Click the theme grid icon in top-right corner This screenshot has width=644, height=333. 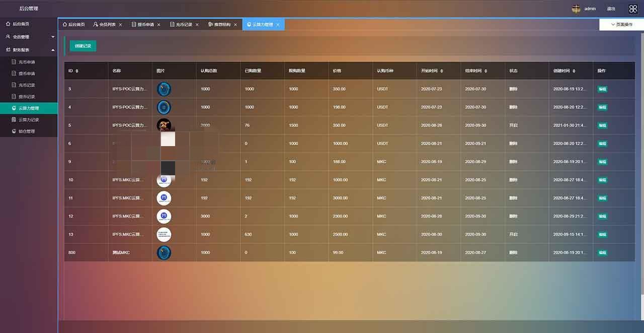(633, 9)
